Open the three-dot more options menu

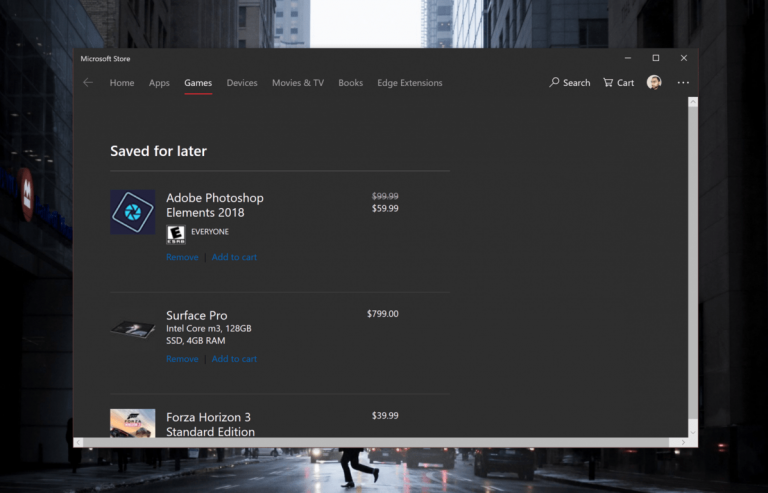[683, 83]
